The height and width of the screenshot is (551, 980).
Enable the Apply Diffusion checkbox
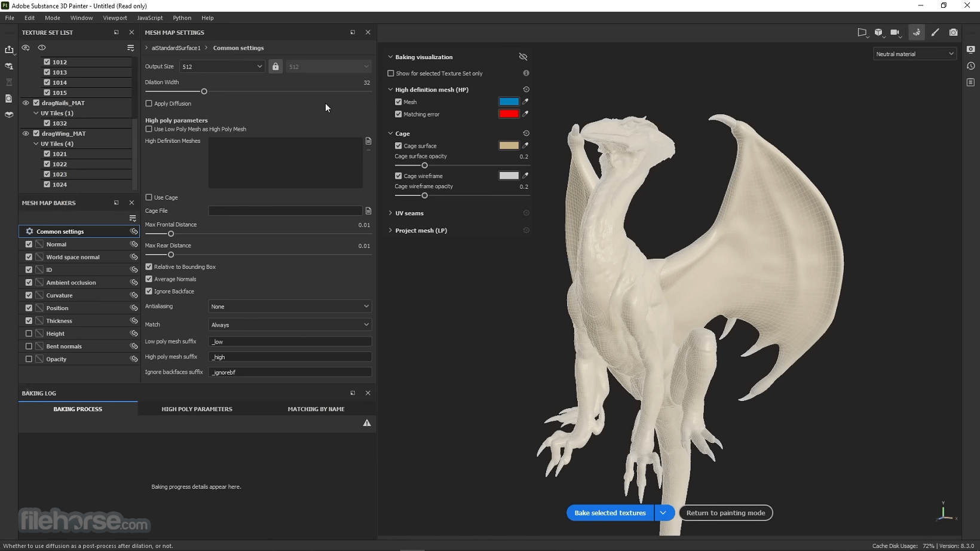pyautogui.click(x=149, y=103)
